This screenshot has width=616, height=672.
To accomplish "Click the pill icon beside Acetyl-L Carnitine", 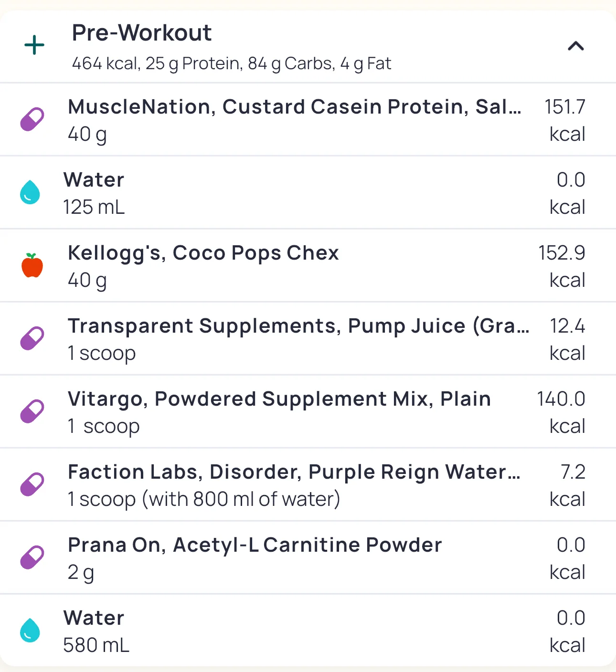I will (x=32, y=557).
